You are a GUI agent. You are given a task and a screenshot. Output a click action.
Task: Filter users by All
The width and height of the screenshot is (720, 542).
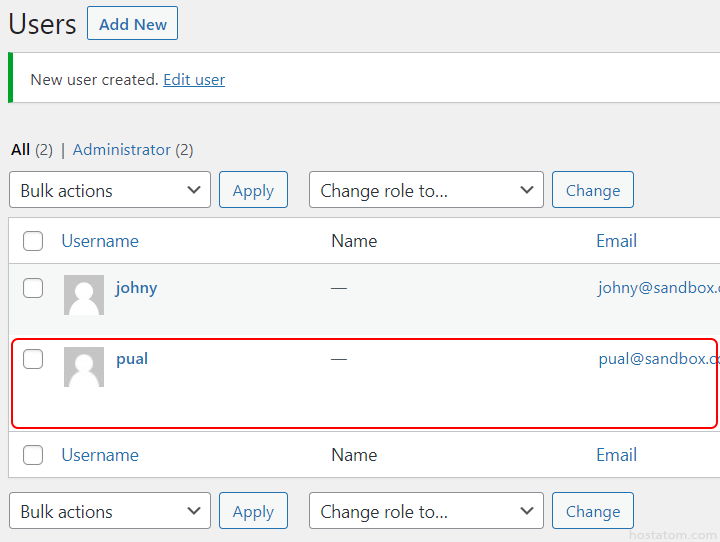(x=21, y=150)
